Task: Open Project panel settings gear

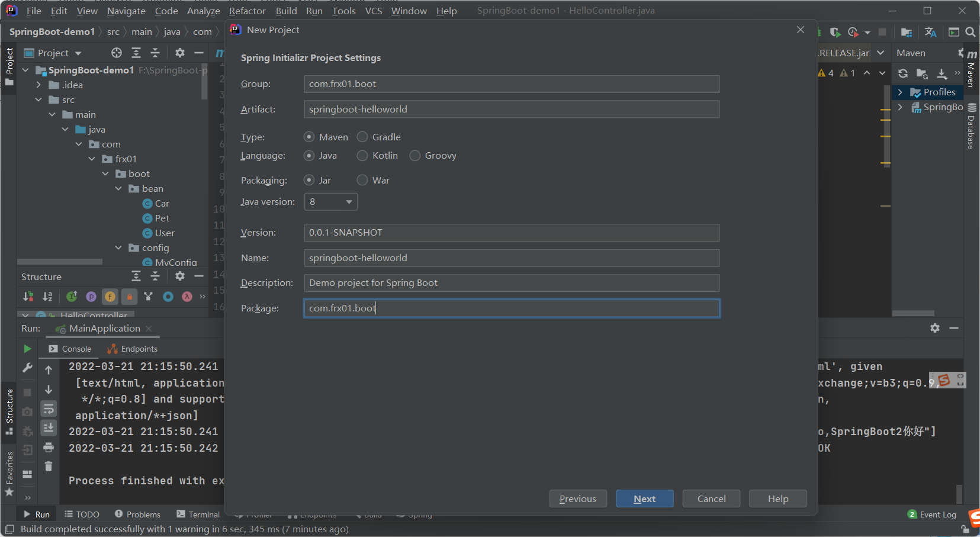Action: tap(180, 53)
